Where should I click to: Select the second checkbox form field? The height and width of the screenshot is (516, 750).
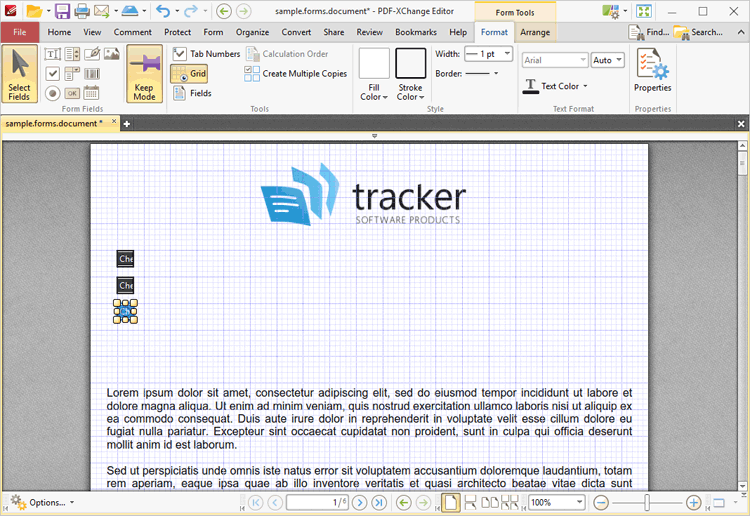(x=125, y=285)
